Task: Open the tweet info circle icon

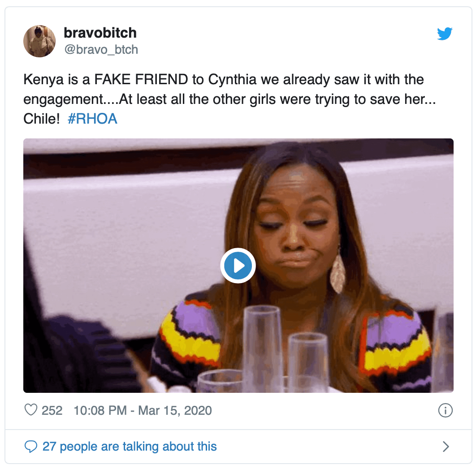Action: click(445, 410)
